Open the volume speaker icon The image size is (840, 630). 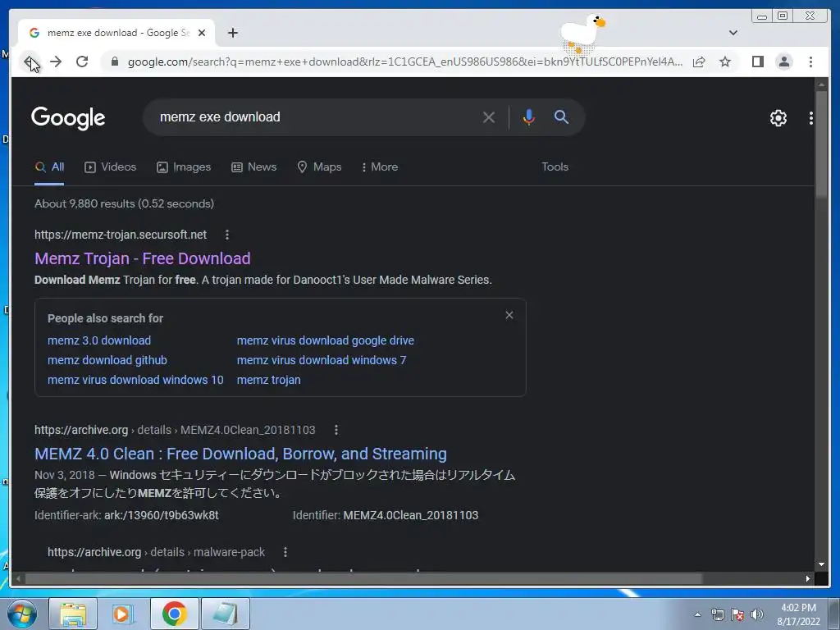click(x=757, y=614)
